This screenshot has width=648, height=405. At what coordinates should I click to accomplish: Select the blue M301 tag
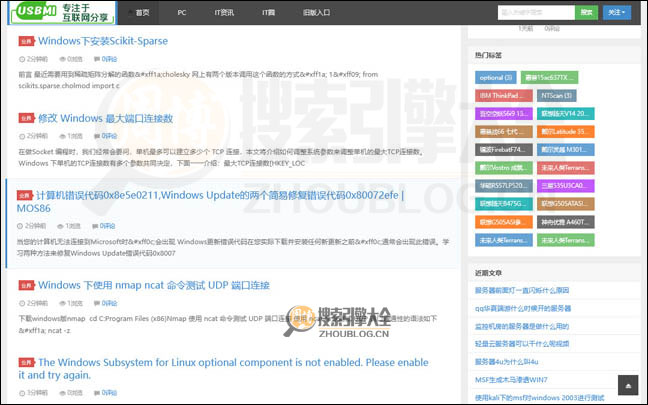pyautogui.click(x=566, y=150)
